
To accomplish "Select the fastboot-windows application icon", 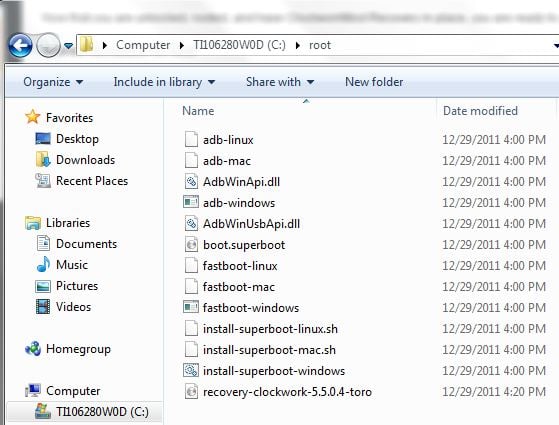I will 191,307.
